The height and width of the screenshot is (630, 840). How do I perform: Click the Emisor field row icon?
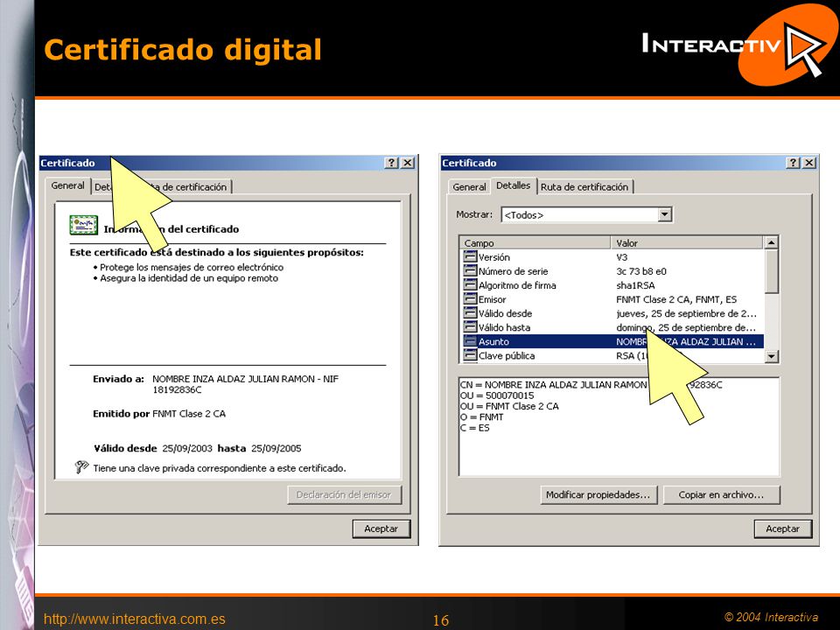click(470, 299)
